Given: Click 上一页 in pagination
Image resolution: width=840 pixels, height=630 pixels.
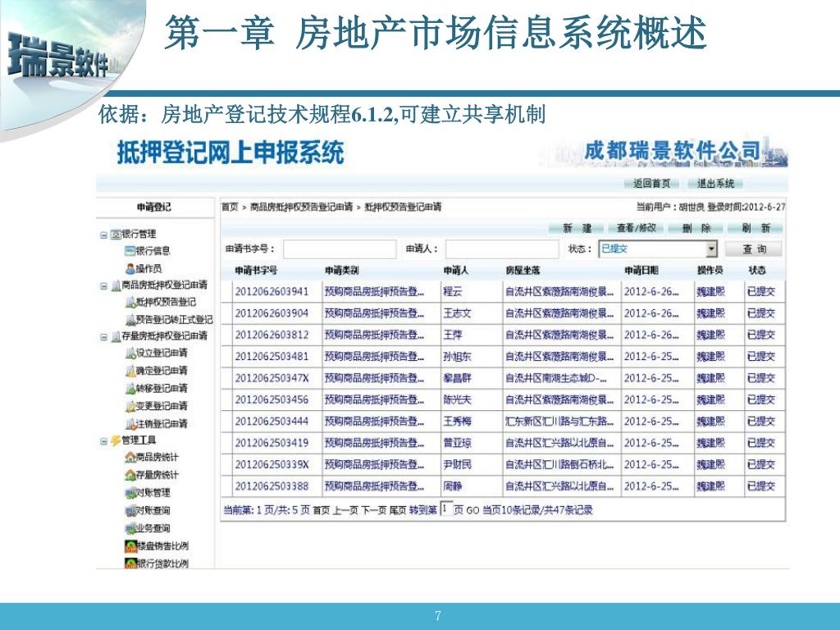Looking at the screenshot, I should click(x=345, y=510).
